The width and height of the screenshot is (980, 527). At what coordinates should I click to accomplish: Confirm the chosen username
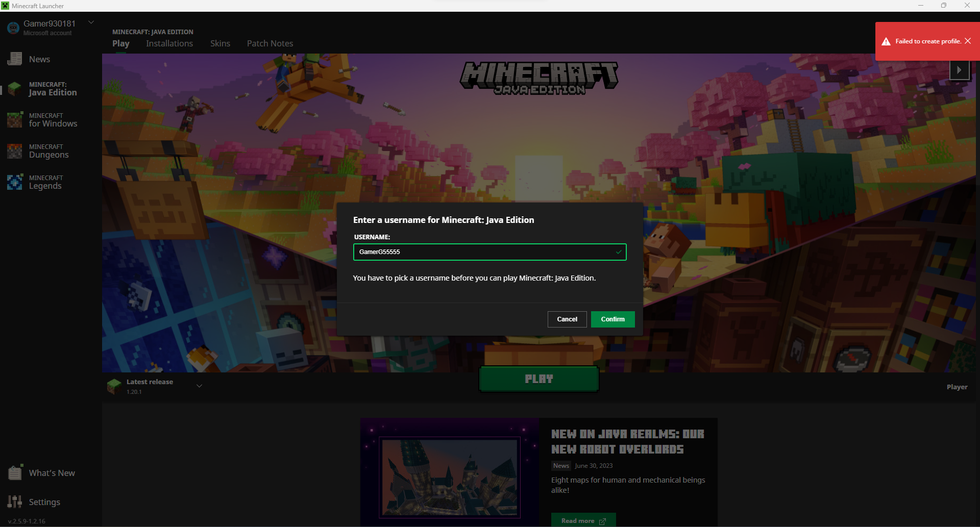(x=612, y=319)
